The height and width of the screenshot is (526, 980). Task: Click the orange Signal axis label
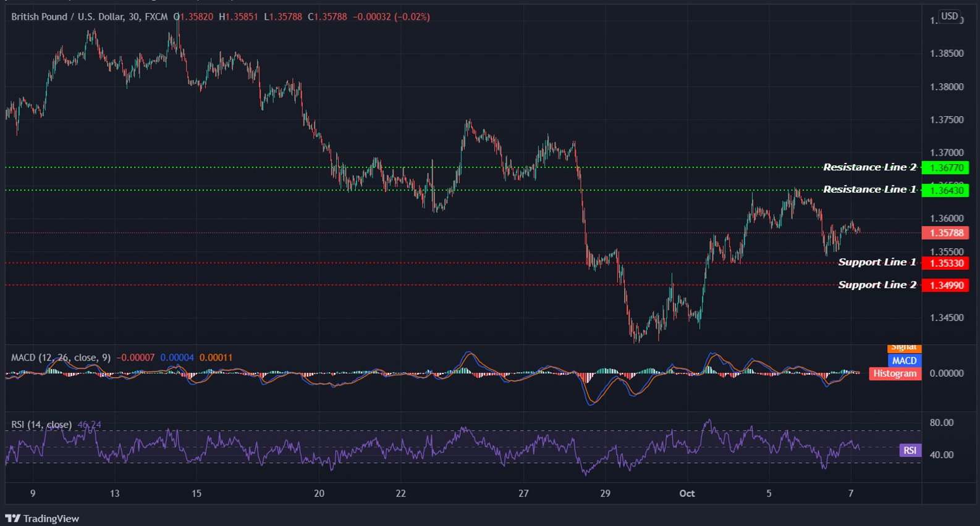(904, 348)
